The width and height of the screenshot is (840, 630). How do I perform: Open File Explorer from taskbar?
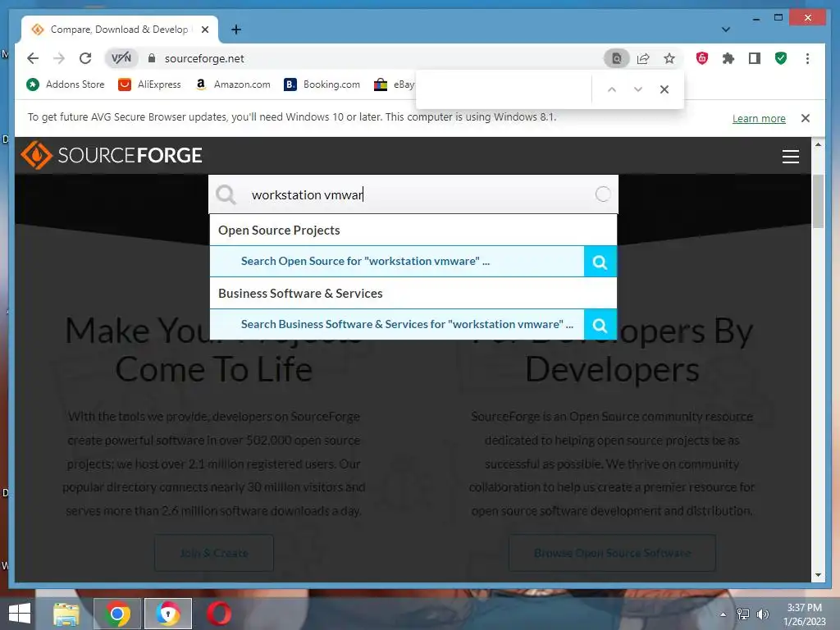66,614
